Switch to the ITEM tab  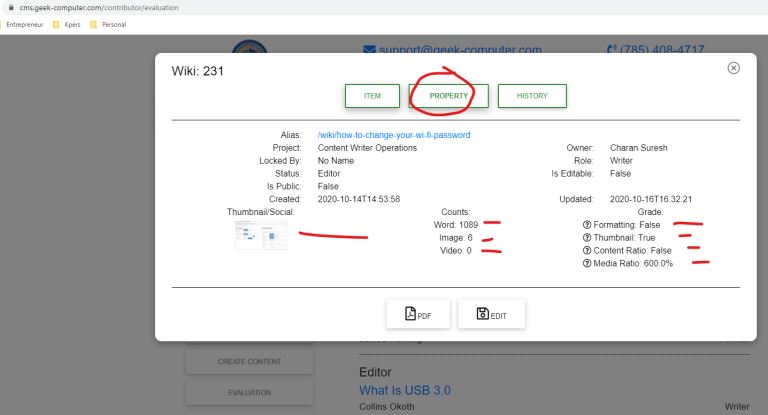[x=372, y=96]
